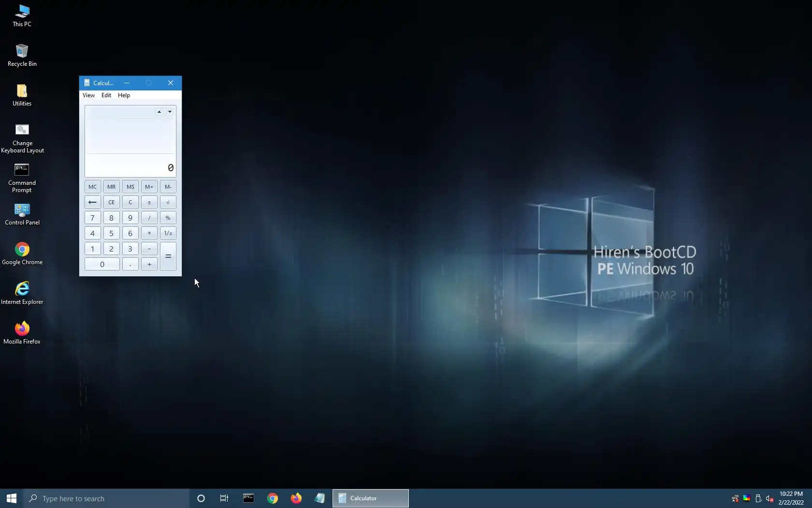Open the notepad icon on the taskbar

click(x=320, y=498)
